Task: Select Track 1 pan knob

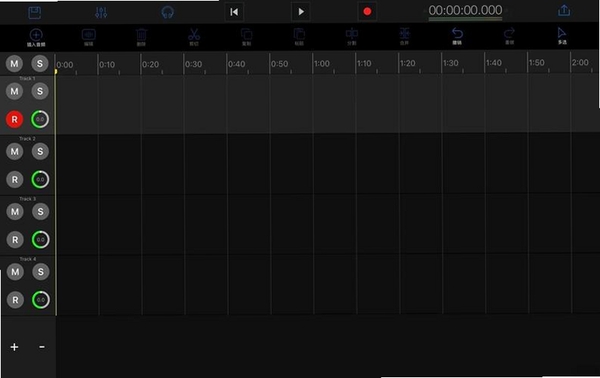Action: click(x=40, y=119)
